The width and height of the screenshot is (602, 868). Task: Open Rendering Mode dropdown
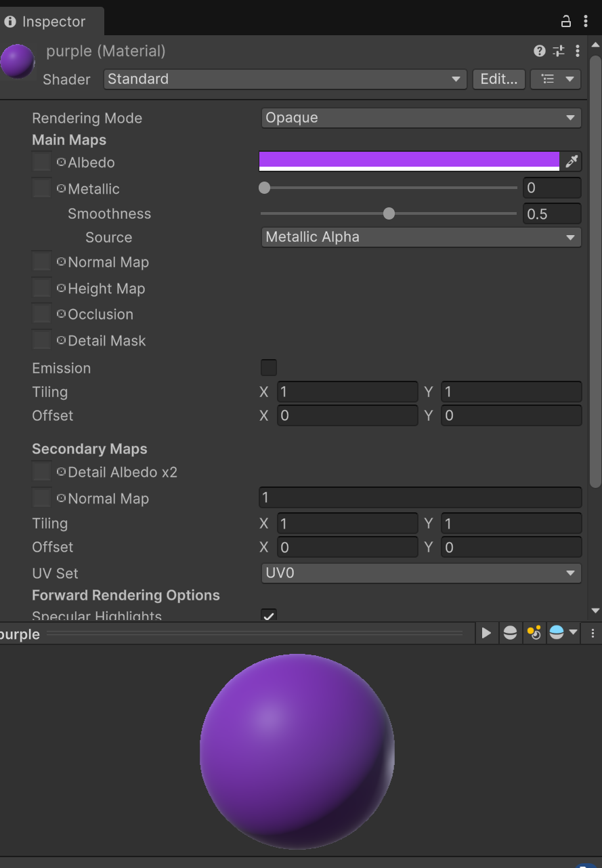tap(421, 118)
